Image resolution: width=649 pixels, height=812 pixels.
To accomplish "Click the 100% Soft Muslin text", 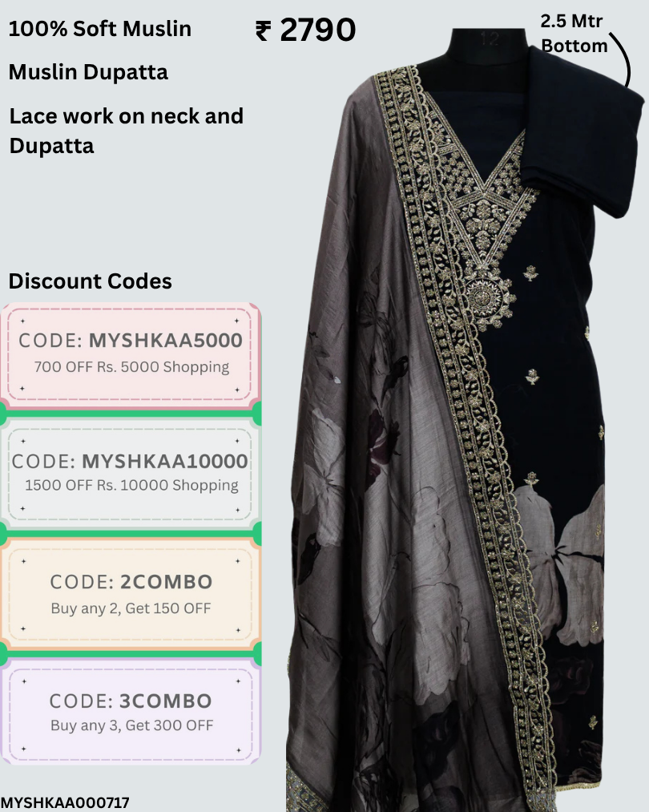I will coord(100,29).
